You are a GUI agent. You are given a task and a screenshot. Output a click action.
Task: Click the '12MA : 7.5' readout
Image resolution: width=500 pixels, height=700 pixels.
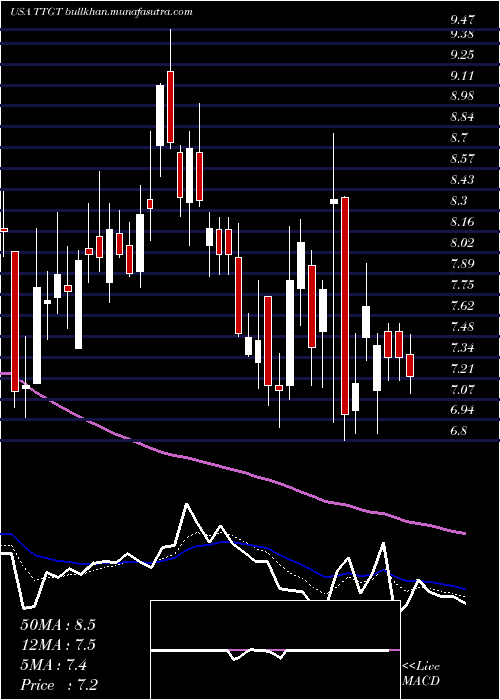tap(58, 645)
